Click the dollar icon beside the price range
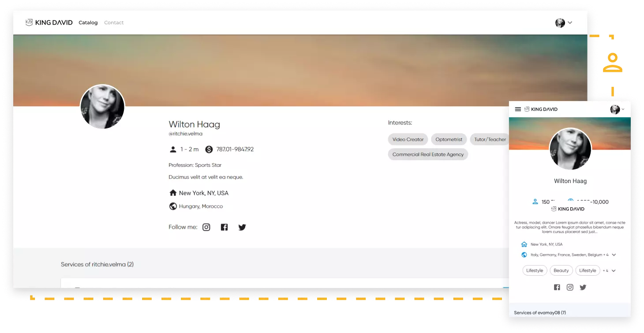The image size is (644, 333). [208, 149]
